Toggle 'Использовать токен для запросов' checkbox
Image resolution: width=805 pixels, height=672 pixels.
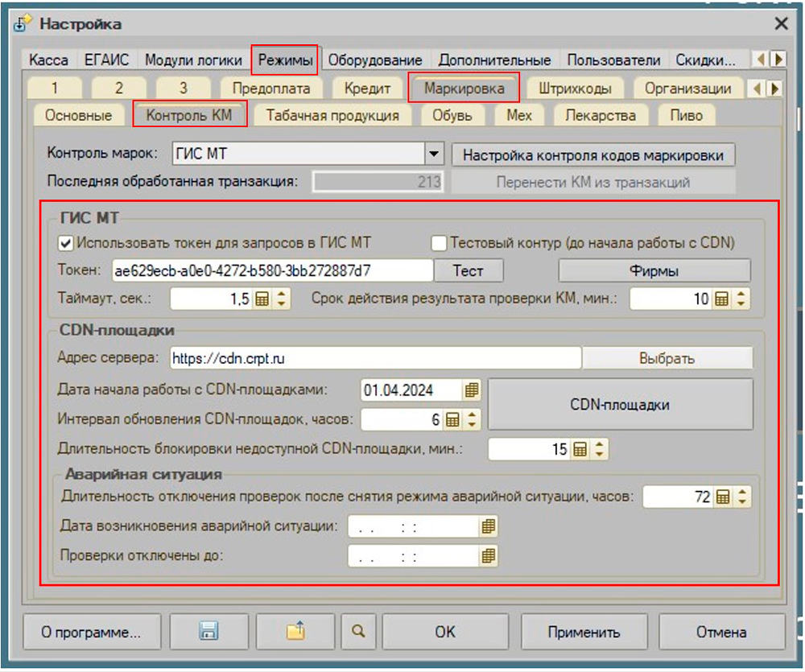(66, 242)
